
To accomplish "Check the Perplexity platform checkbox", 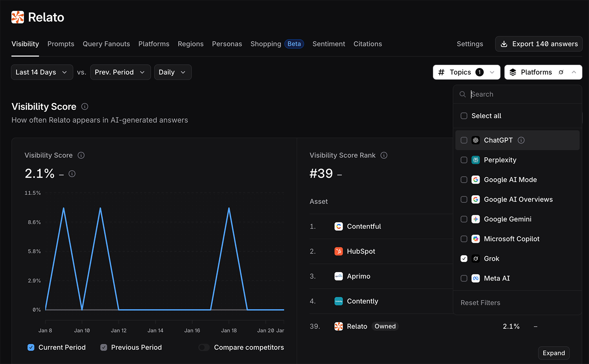I will click(464, 160).
